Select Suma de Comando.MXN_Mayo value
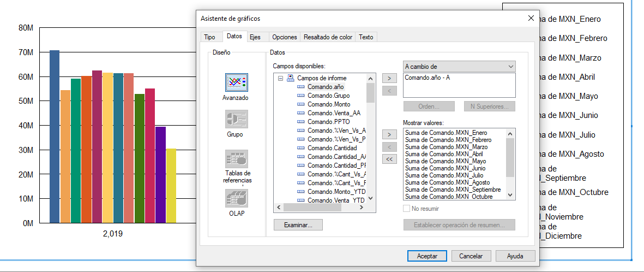 445,161
